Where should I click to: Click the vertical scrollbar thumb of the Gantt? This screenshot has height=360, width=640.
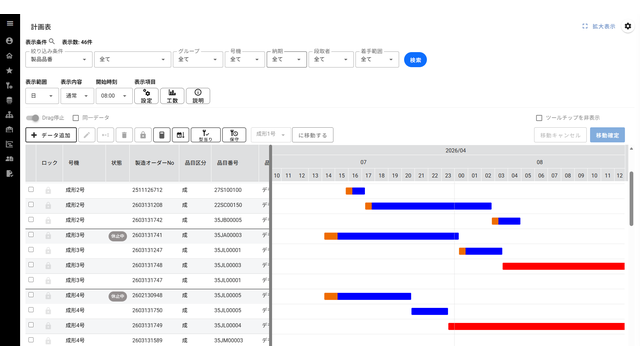(x=631, y=199)
